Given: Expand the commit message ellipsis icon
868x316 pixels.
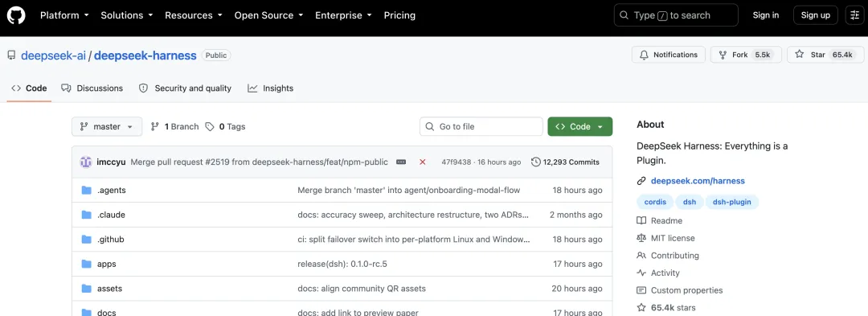Looking at the screenshot, I should coord(401,162).
